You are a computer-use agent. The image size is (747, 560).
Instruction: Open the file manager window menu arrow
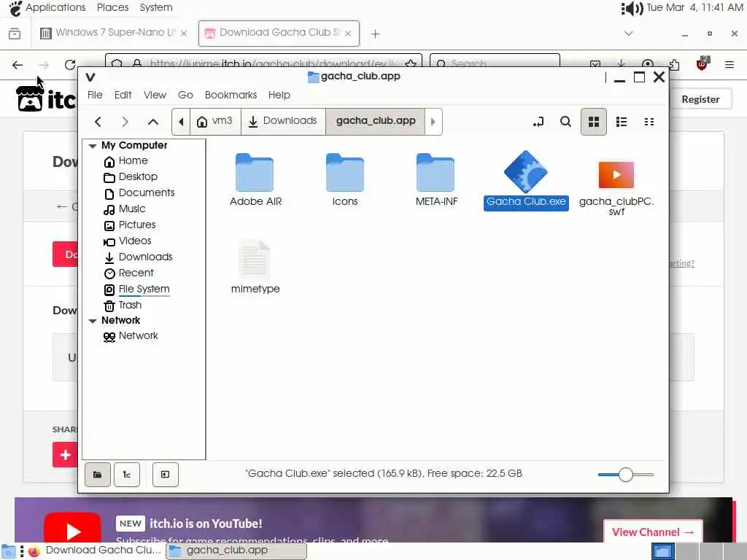pyautogui.click(x=90, y=77)
